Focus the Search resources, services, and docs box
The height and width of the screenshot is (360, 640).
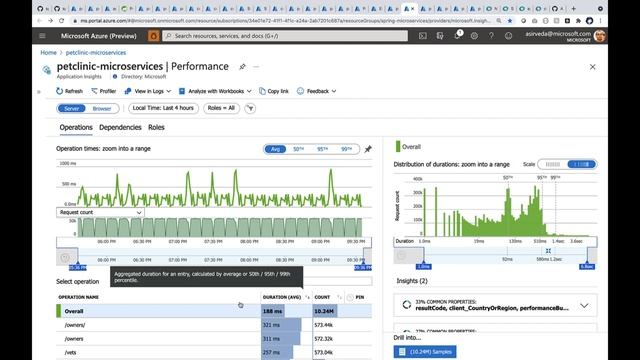[x=285, y=36]
